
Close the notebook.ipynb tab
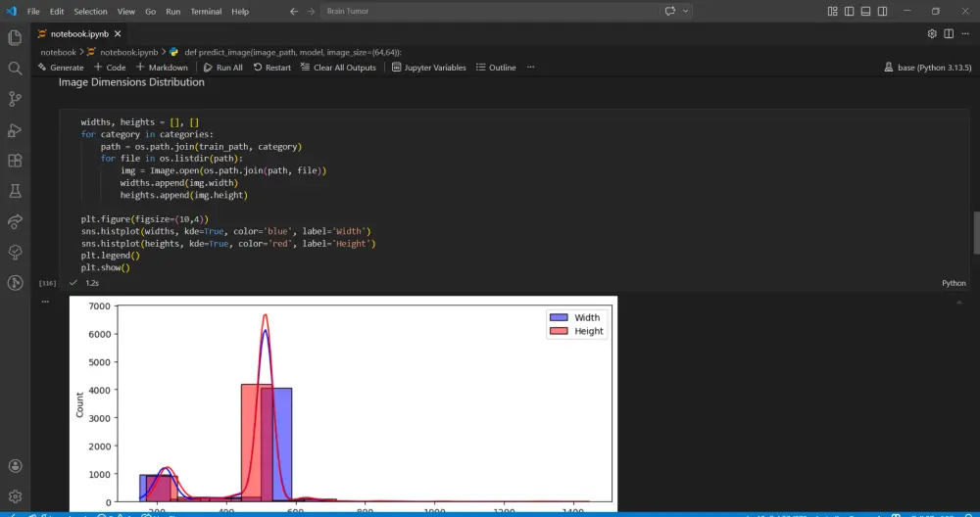coord(118,33)
